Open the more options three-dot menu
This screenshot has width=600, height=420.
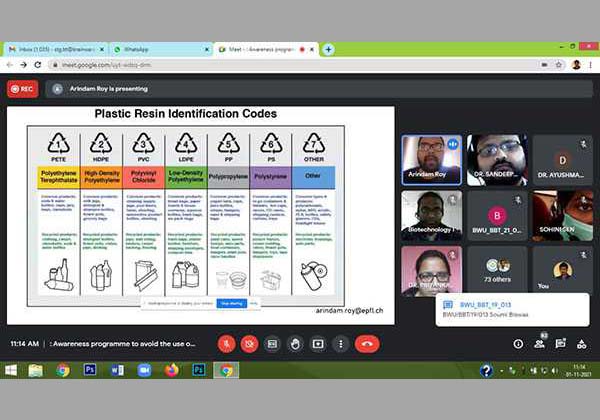pos(340,343)
